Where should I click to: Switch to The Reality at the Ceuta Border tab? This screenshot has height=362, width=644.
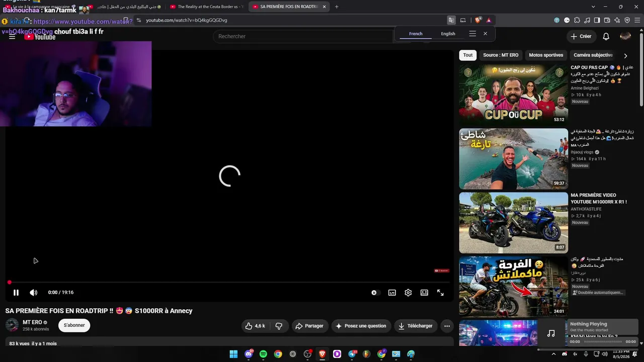(x=207, y=7)
